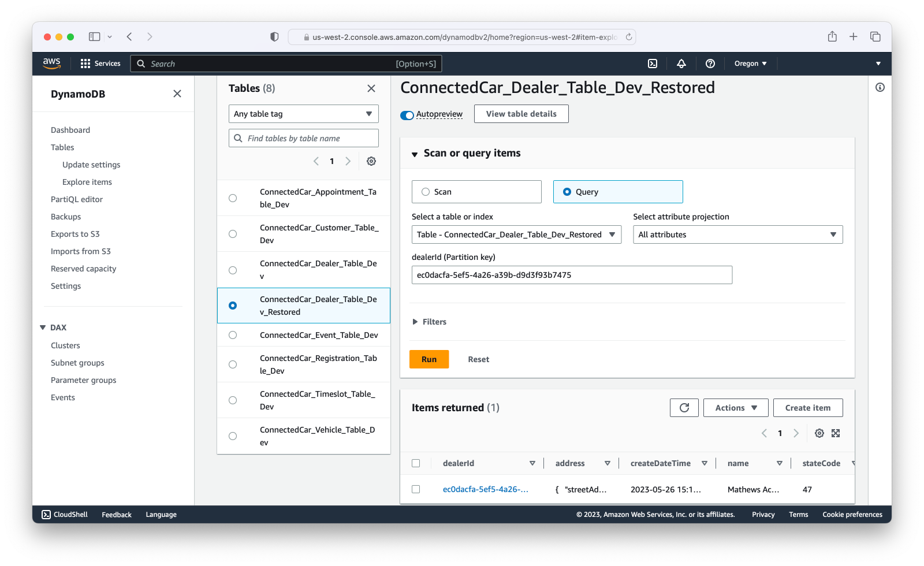Viewport: 924px width, 566px height.
Task: Select ConnectedCar_Appointment_Table_Dev table radio
Action: pos(233,198)
